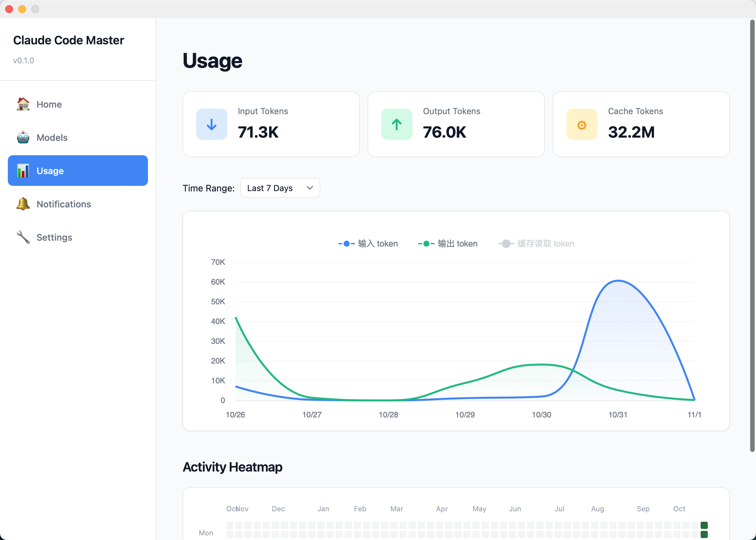Click the Usage bar chart icon

tap(23, 171)
